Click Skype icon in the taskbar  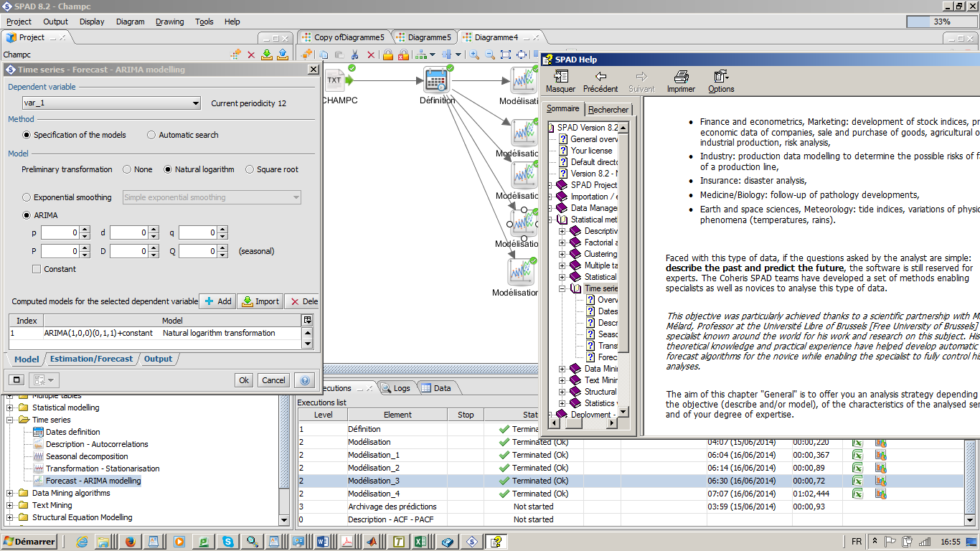coord(227,542)
